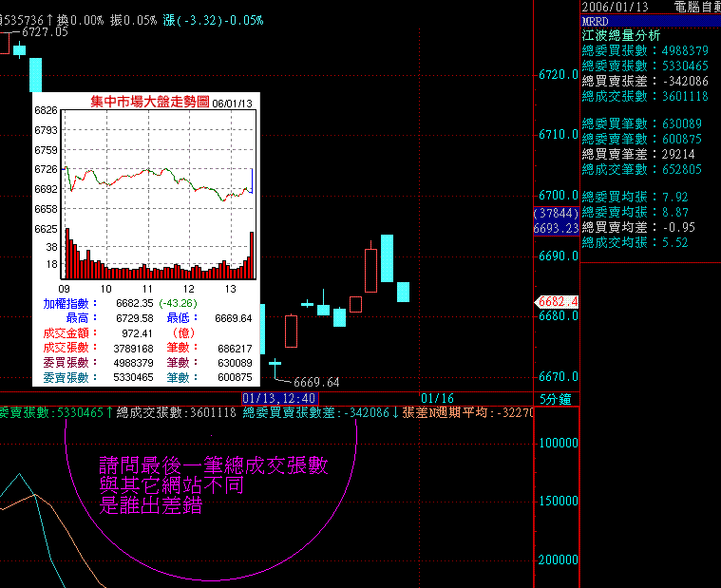This screenshot has width=721, height=588.
Task: Click the (37844) value on price axis
Action: point(556,213)
